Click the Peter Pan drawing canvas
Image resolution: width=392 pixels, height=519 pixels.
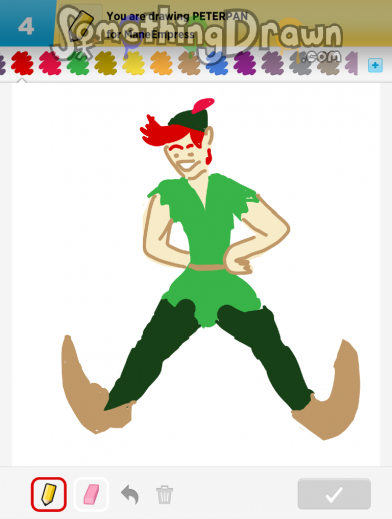(x=196, y=274)
